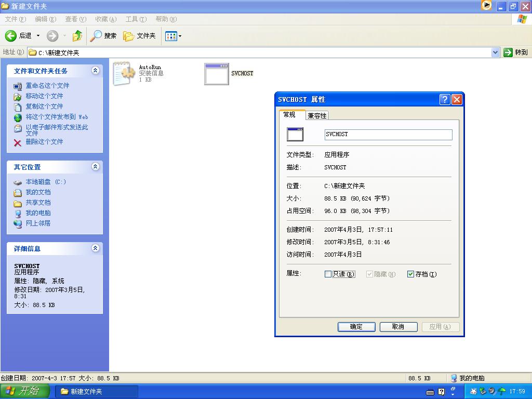Toggle the 存档 (archive) checkbox
Viewport: 532px width, 399px height.
(x=410, y=274)
